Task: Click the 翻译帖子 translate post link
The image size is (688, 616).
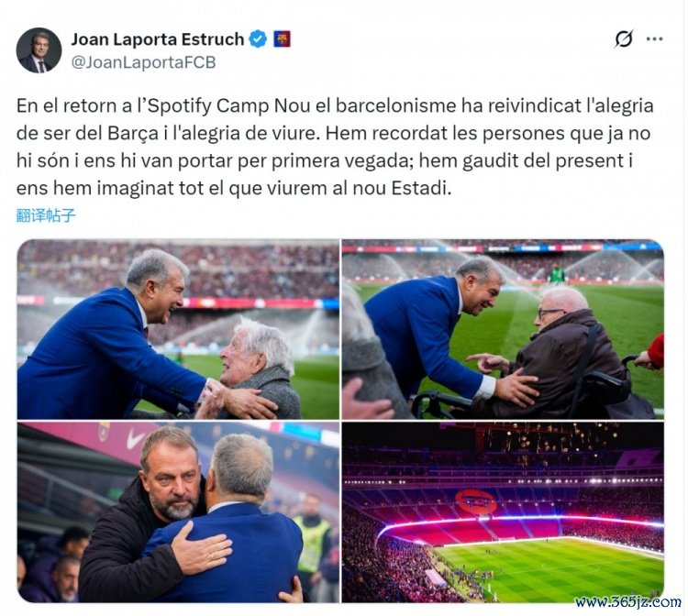Action: [x=46, y=215]
